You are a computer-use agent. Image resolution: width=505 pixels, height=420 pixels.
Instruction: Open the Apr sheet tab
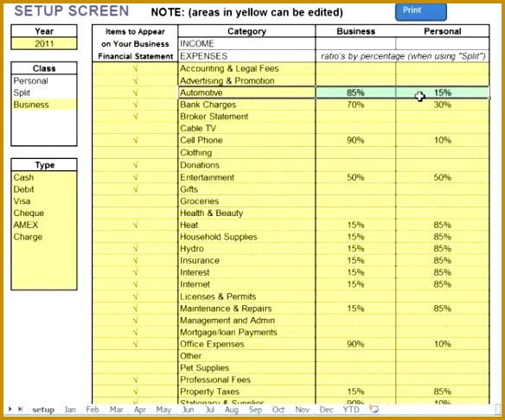[x=140, y=410]
